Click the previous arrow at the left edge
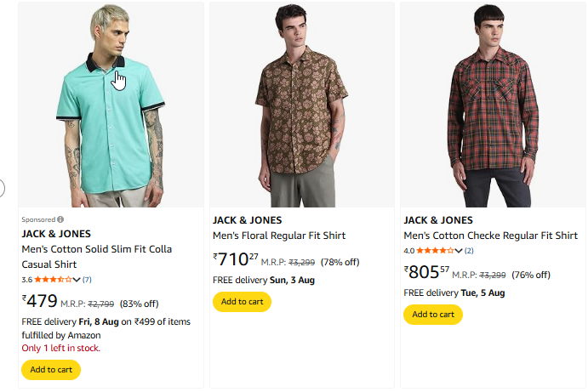This screenshot has width=588, height=392. pyautogui.click(x=2, y=188)
